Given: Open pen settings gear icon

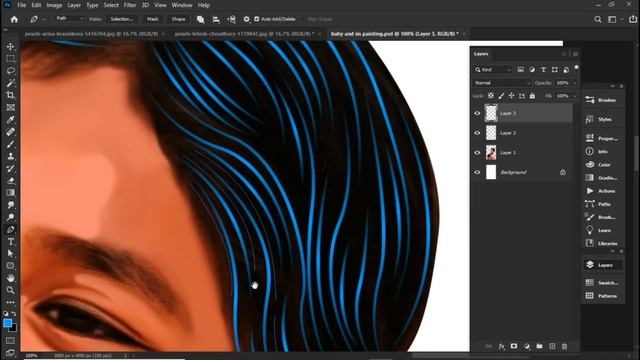Looking at the screenshot, I should (247, 19).
